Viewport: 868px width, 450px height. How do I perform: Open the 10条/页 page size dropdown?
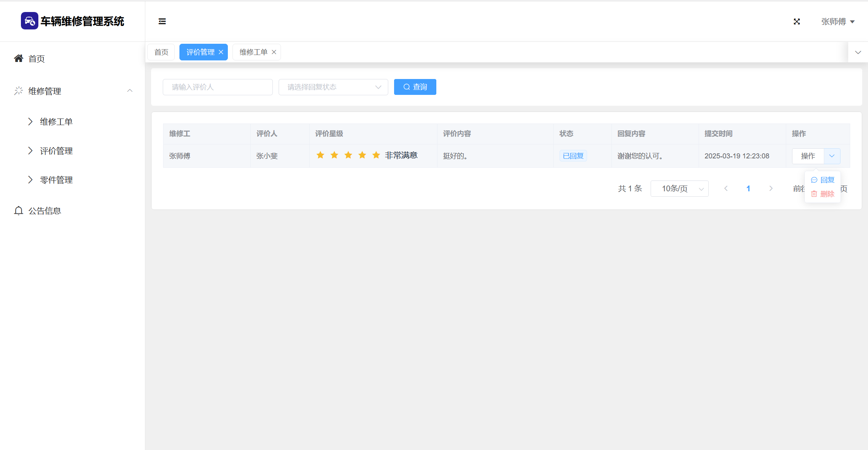coord(679,189)
